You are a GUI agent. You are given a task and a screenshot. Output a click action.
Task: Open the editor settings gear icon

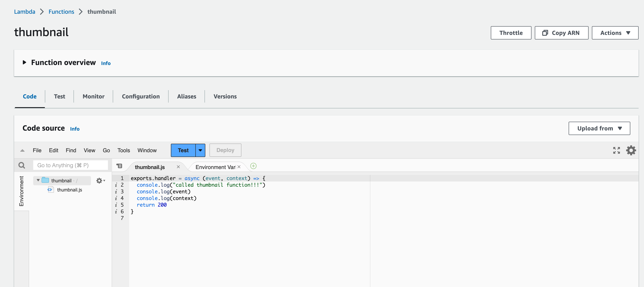(x=631, y=150)
